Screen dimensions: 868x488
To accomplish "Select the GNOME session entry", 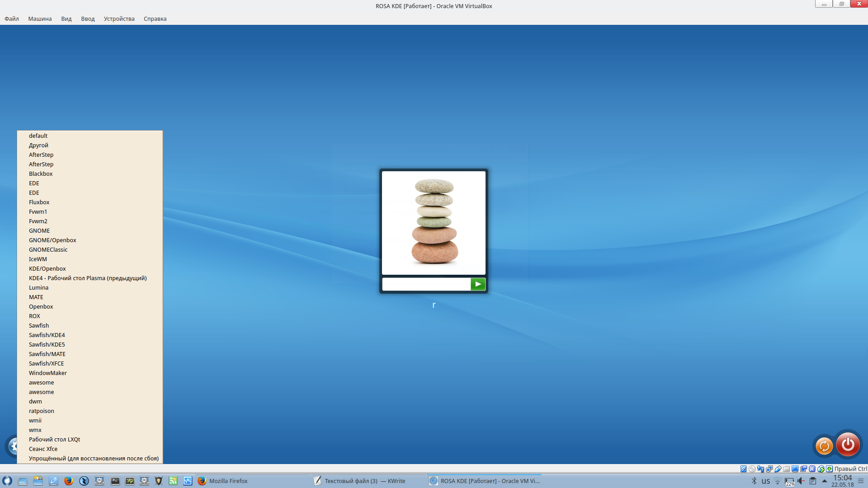I will (39, 230).
